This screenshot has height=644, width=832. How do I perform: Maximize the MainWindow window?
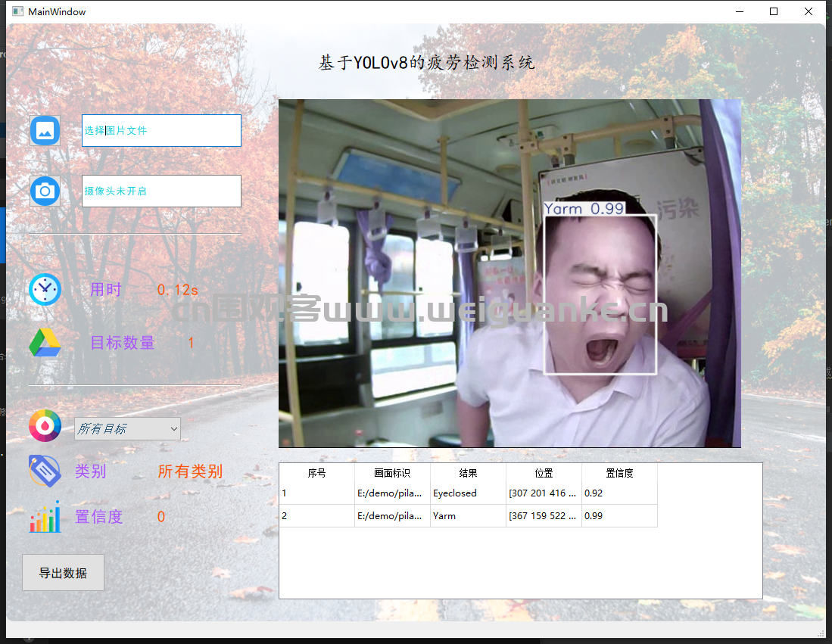(773, 11)
